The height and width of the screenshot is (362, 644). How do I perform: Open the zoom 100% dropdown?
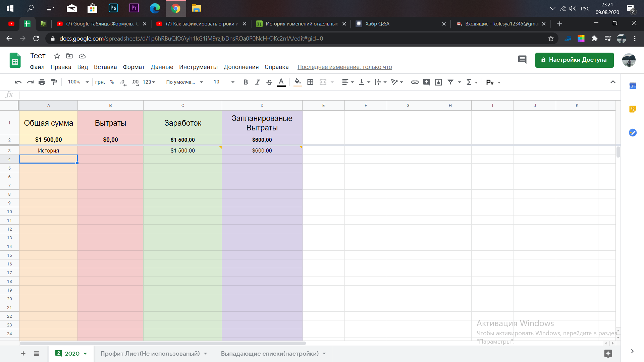pos(78,82)
